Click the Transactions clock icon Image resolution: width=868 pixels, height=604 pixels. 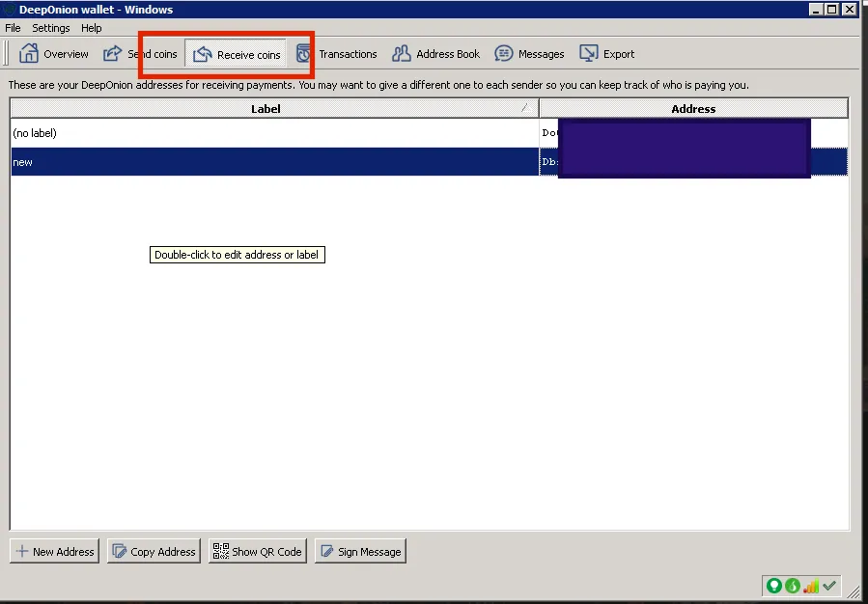pos(303,54)
